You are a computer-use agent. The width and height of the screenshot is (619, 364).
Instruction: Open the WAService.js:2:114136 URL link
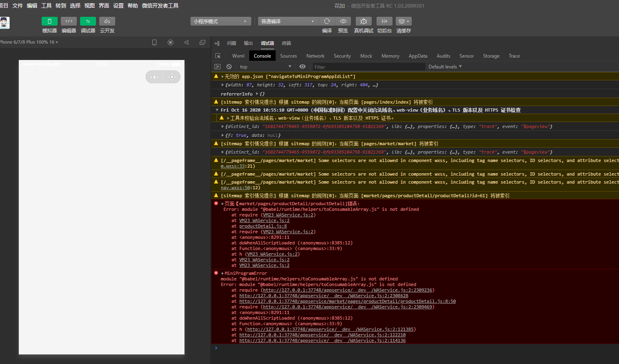[323, 340]
